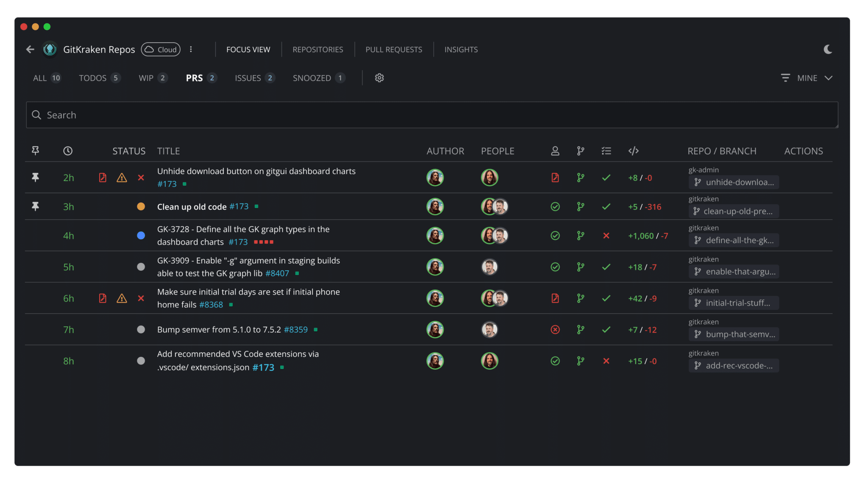Open pull request #8407
This screenshot has height=481, width=868.
coord(278,273)
